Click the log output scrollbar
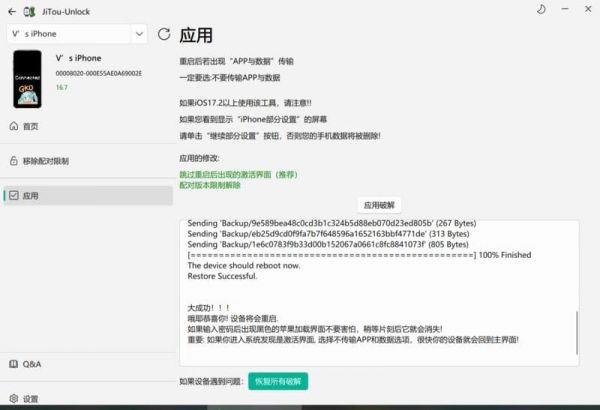 pyautogui.click(x=577, y=333)
